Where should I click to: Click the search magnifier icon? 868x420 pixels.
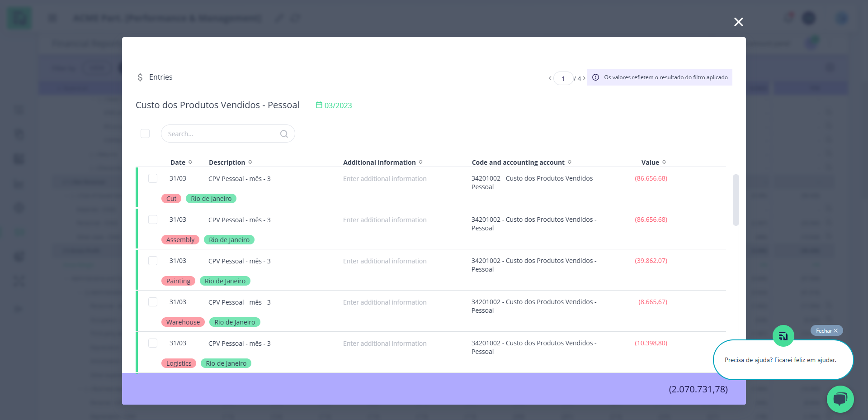pos(284,134)
